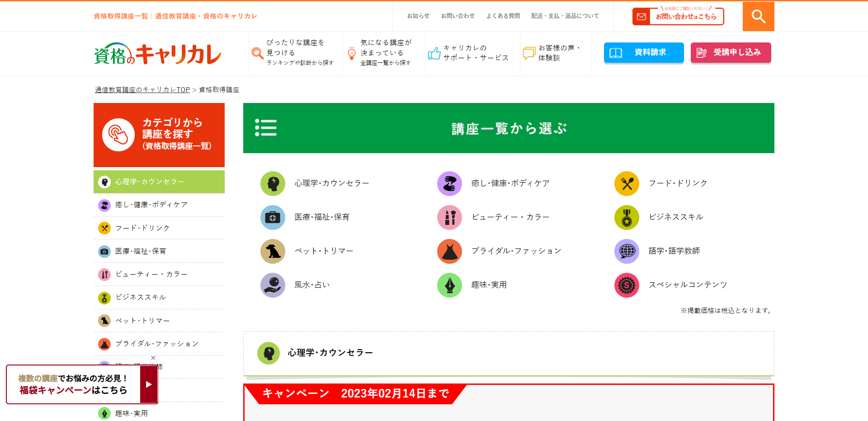The height and width of the screenshot is (421, 868).
Task: Close the 福袋キャンペーン popup with the X
Action: point(153,358)
